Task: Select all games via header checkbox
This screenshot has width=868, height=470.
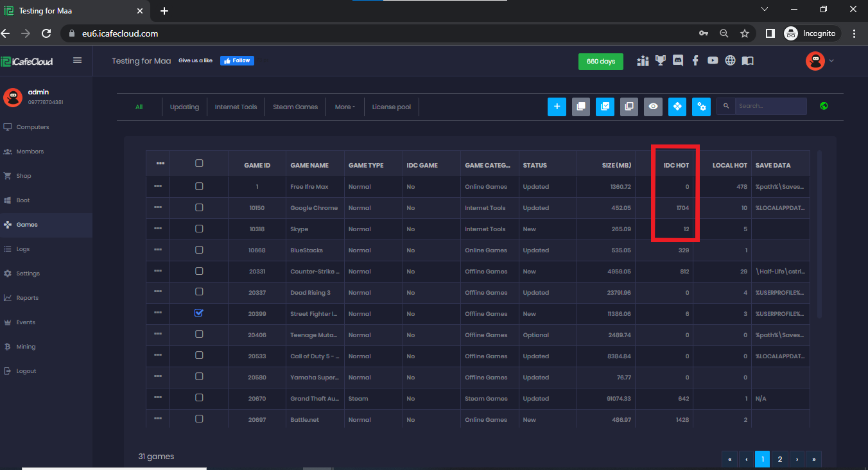Action: point(199,164)
